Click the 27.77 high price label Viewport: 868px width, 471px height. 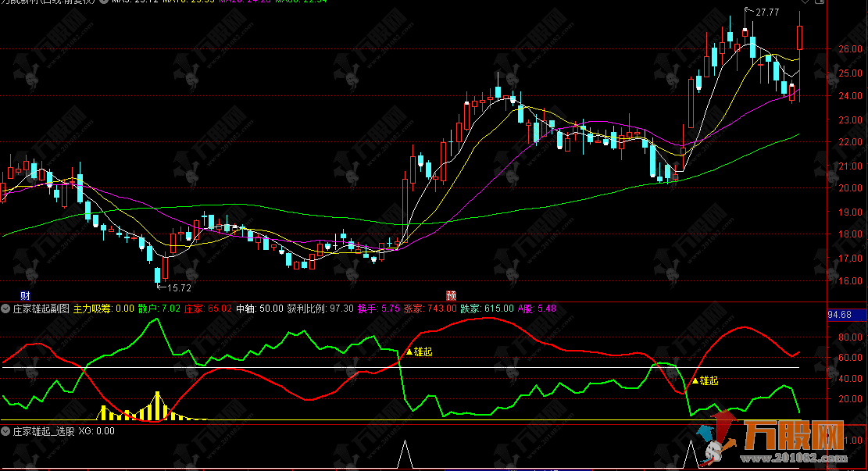[x=767, y=12]
